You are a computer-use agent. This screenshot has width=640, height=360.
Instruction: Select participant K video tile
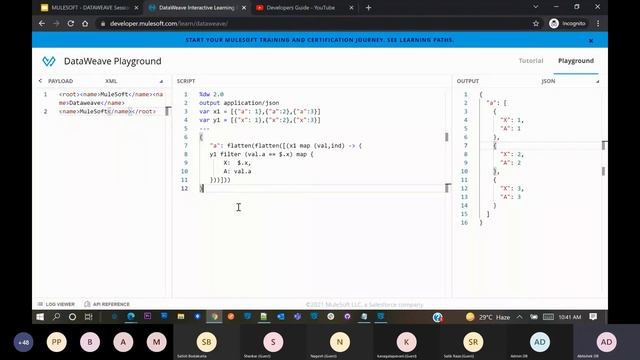pos(406,342)
